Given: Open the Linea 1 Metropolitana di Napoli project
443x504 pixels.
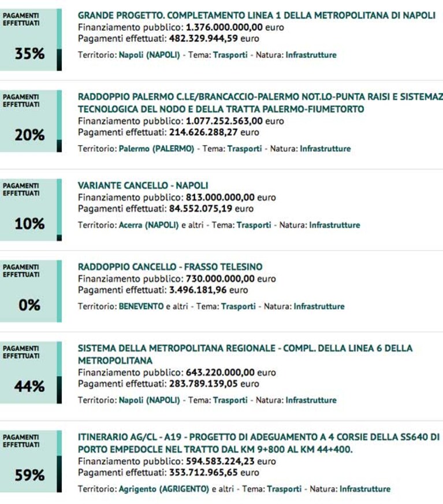Looking at the screenshot, I should (256, 16).
